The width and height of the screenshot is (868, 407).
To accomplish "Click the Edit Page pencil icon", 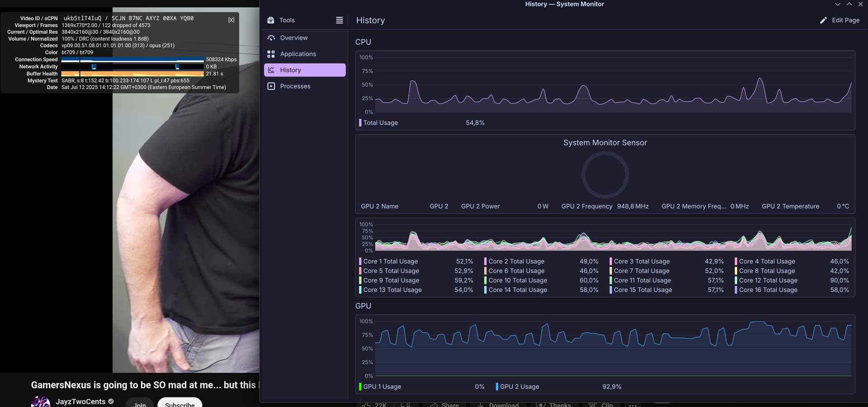I will [823, 20].
